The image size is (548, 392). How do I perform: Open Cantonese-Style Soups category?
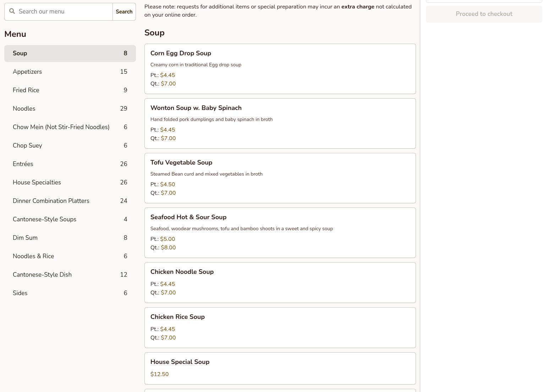coord(70,220)
